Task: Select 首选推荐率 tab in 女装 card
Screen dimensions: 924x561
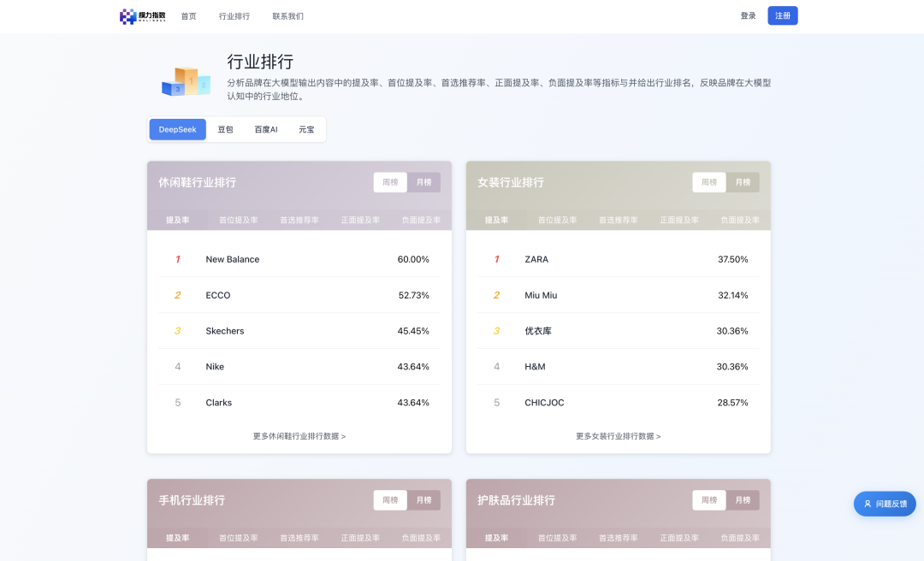Action: pyautogui.click(x=619, y=221)
